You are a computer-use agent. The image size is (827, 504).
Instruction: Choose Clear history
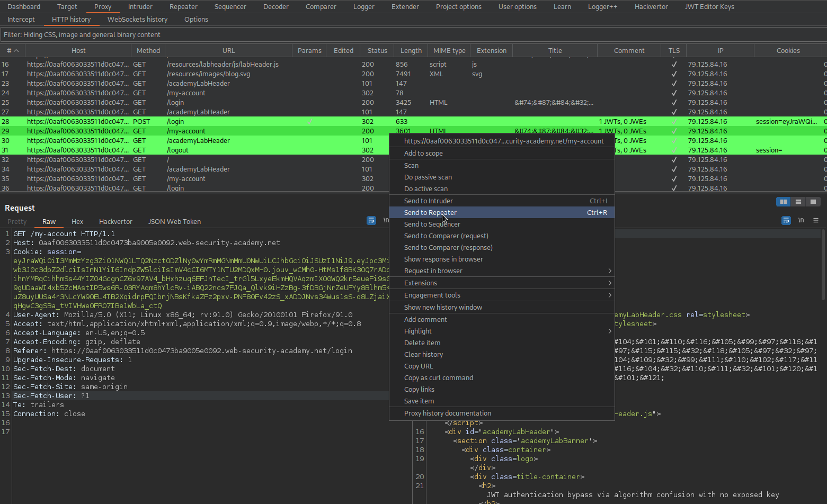(502, 355)
